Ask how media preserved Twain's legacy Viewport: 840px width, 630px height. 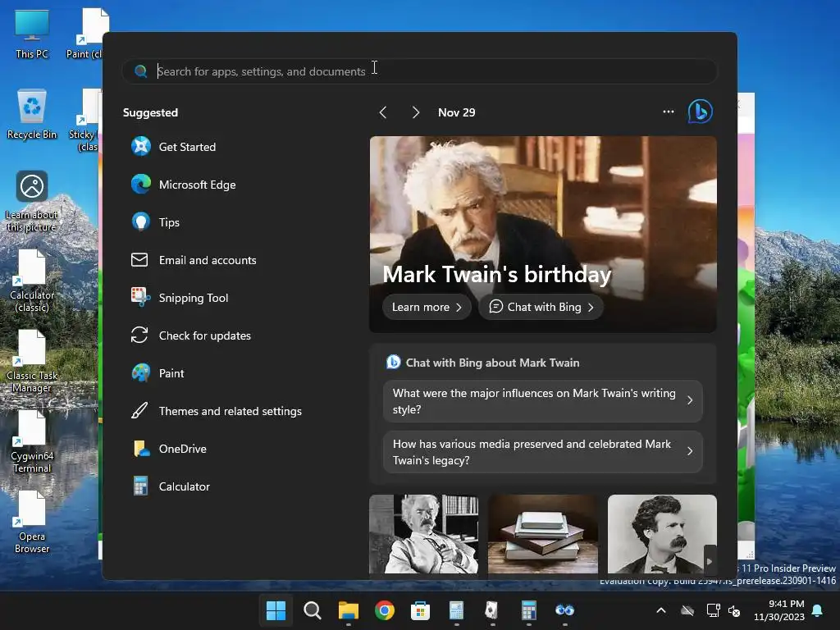point(543,452)
